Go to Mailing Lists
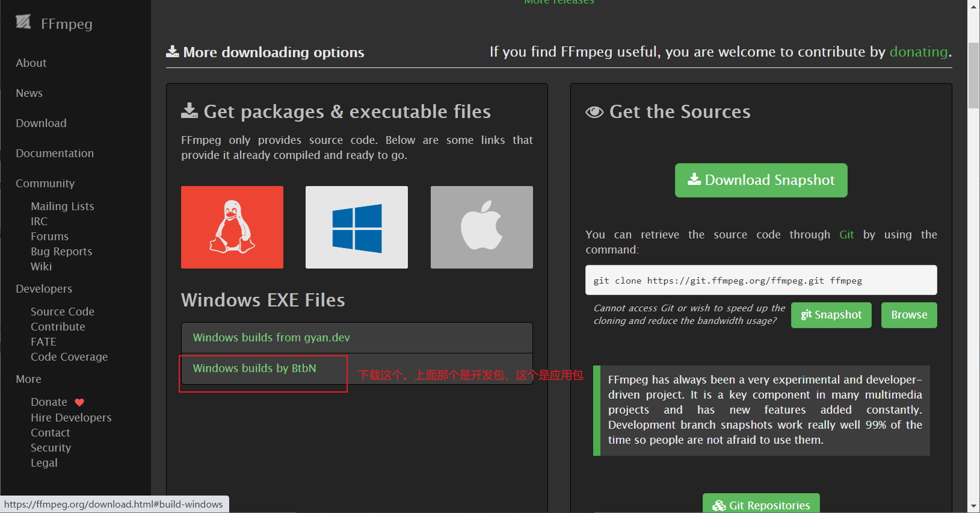 63,207
